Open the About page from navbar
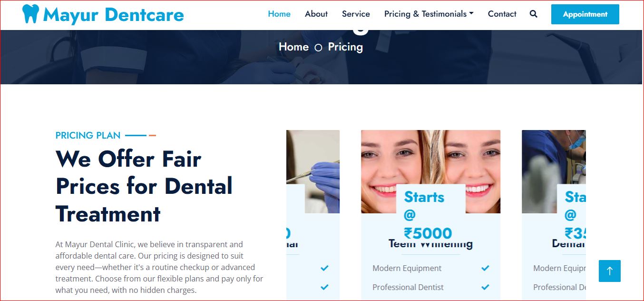The image size is (644, 301). pos(316,14)
